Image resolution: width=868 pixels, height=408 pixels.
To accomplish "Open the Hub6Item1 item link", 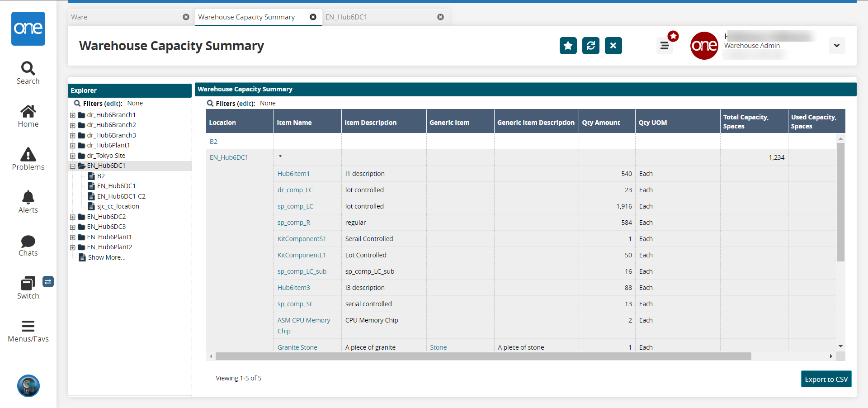I will (293, 174).
